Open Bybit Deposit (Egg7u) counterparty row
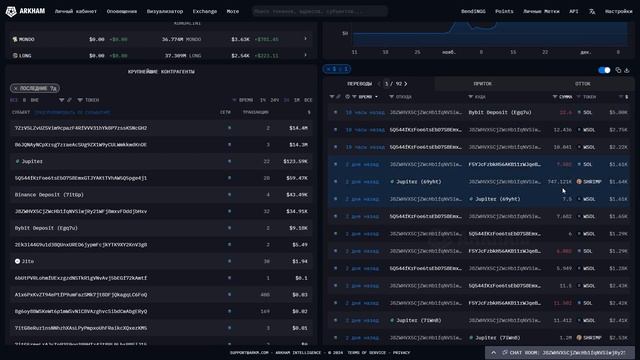 pos(161,228)
